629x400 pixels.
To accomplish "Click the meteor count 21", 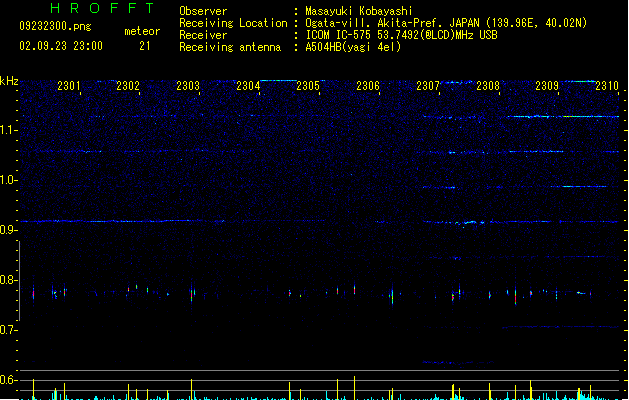I will [145, 46].
